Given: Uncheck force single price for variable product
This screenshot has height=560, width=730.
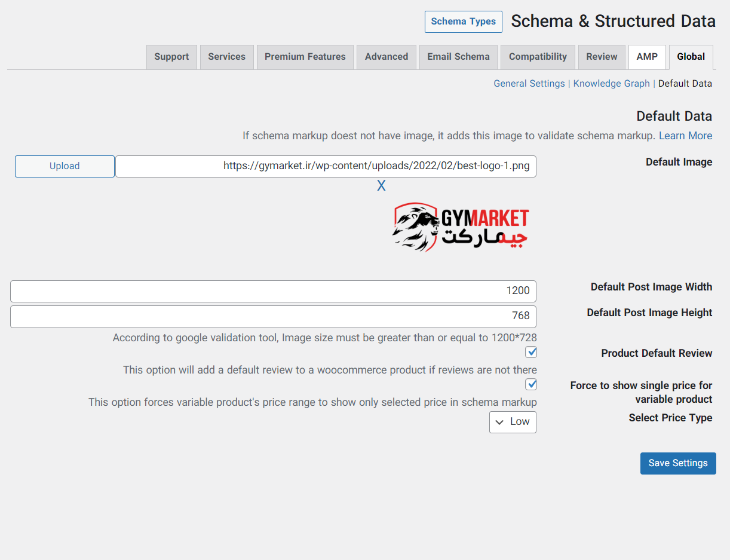Looking at the screenshot, I should (x=530, y=384).
